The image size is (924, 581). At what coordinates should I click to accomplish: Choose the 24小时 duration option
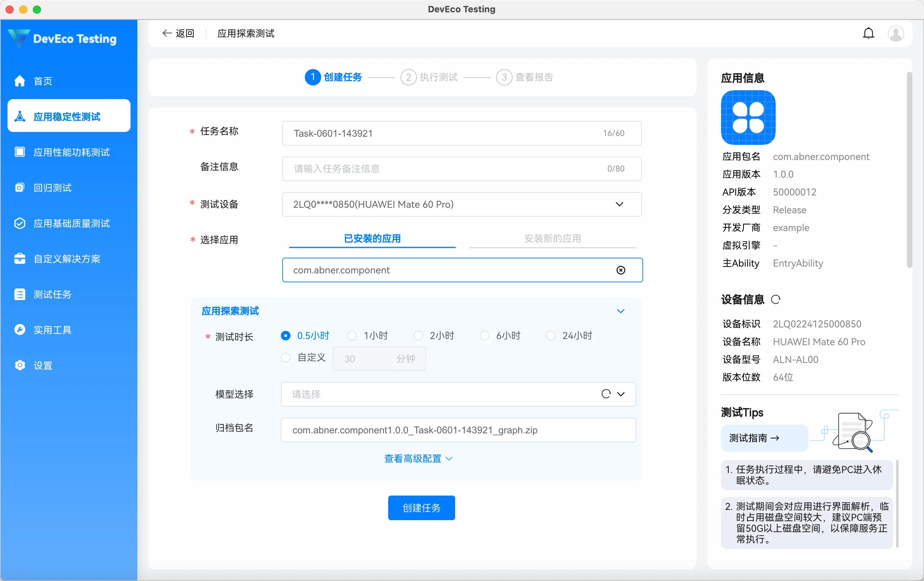coord(551,336)
